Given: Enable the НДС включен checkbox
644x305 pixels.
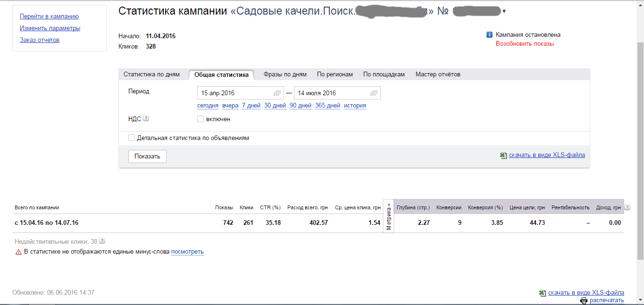Looking at the screenshot, I should tap(201, 119).
